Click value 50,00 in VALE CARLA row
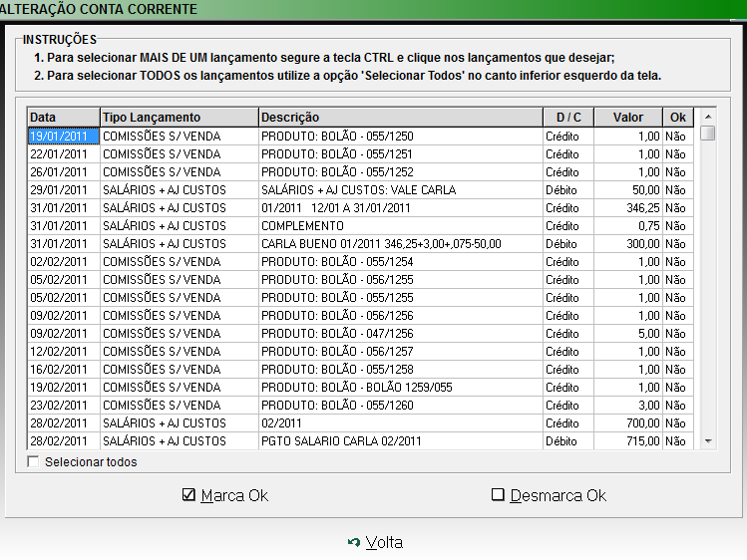The width and height of the screenshot is (747, 560). click(628, 190)
